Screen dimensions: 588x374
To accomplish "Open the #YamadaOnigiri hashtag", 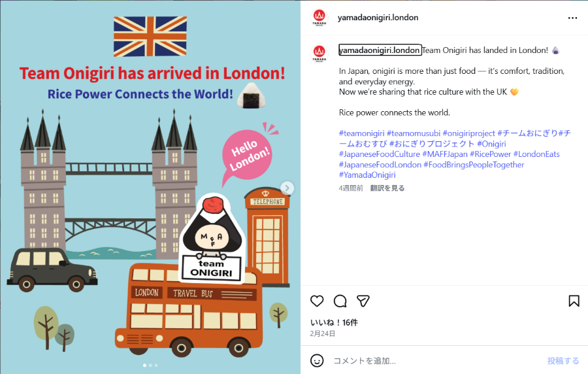I will click(x=367, y=175).
